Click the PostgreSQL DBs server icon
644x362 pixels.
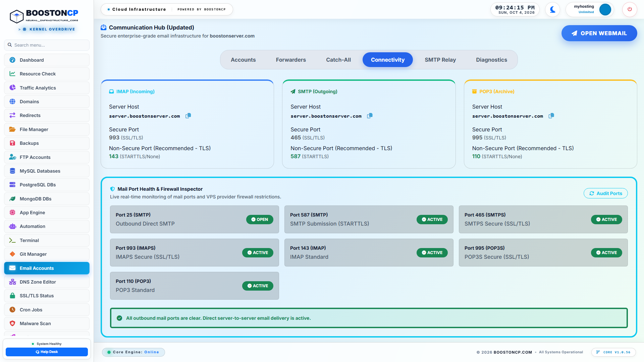click(x=12, y=185)
